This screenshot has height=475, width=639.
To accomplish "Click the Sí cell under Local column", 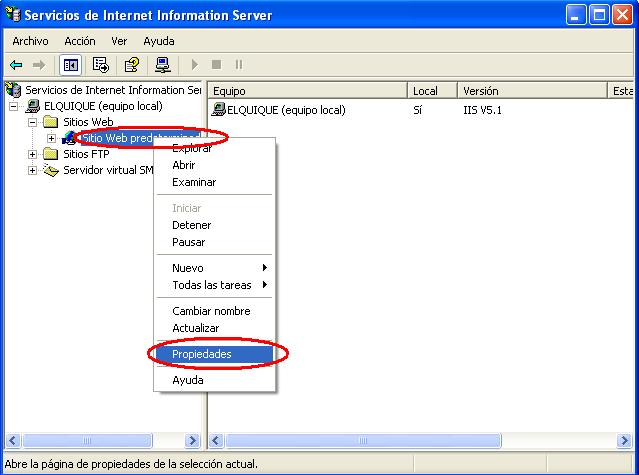I will [x=417, y=110].
